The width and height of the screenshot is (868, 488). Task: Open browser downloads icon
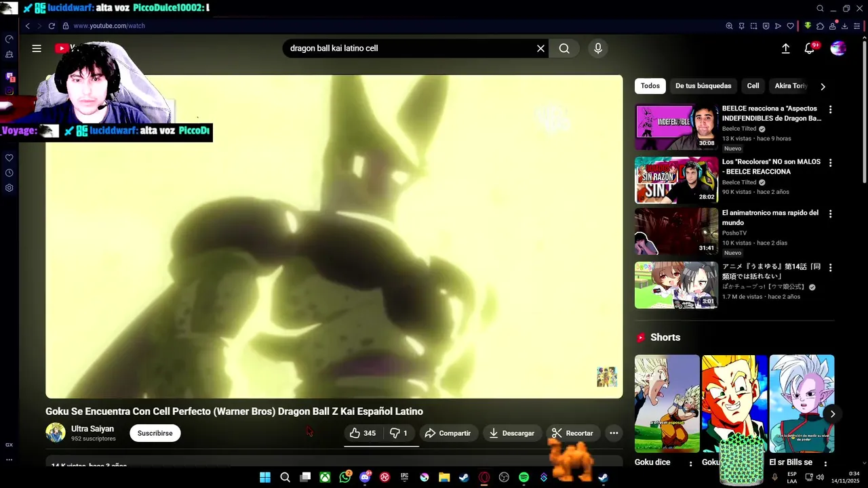pyautogui.click(x=844, y=26)
